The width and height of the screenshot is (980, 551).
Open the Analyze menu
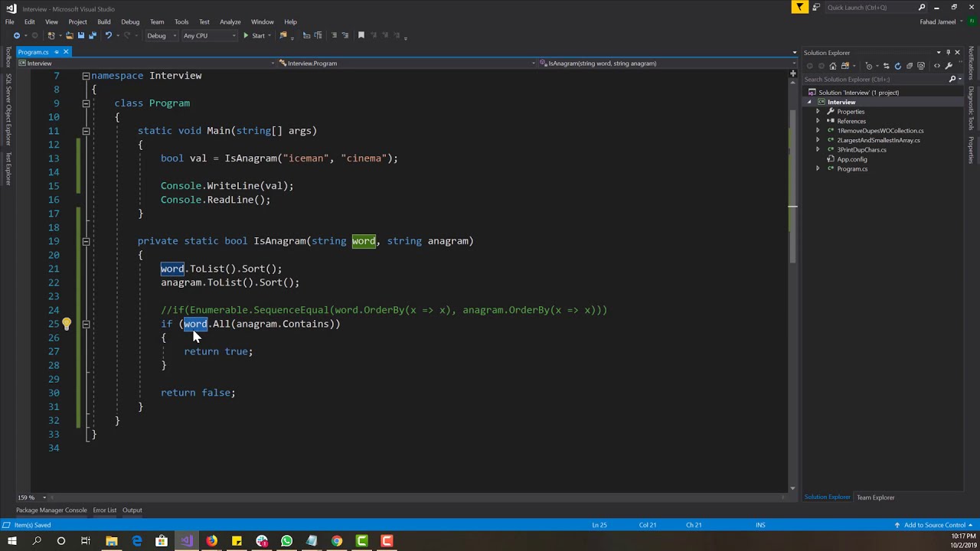coord(230,21)
